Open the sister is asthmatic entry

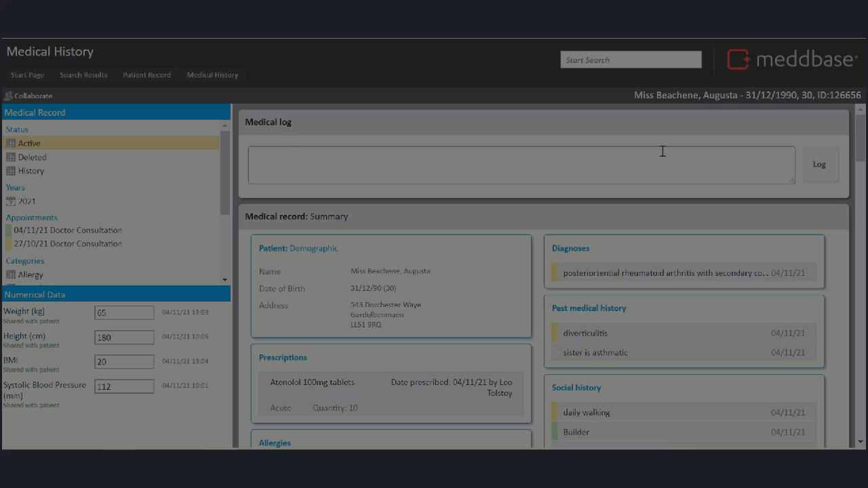tap(684, 352)
